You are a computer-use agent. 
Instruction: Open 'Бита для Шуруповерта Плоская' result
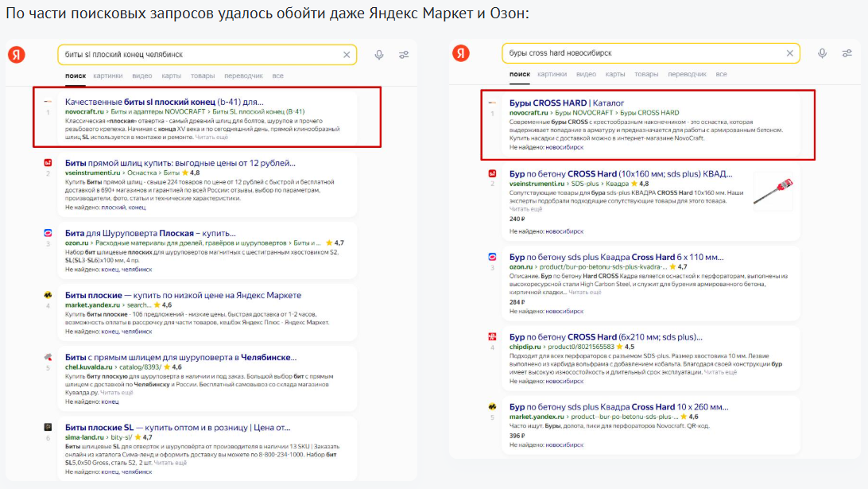(x=150, y=233)
